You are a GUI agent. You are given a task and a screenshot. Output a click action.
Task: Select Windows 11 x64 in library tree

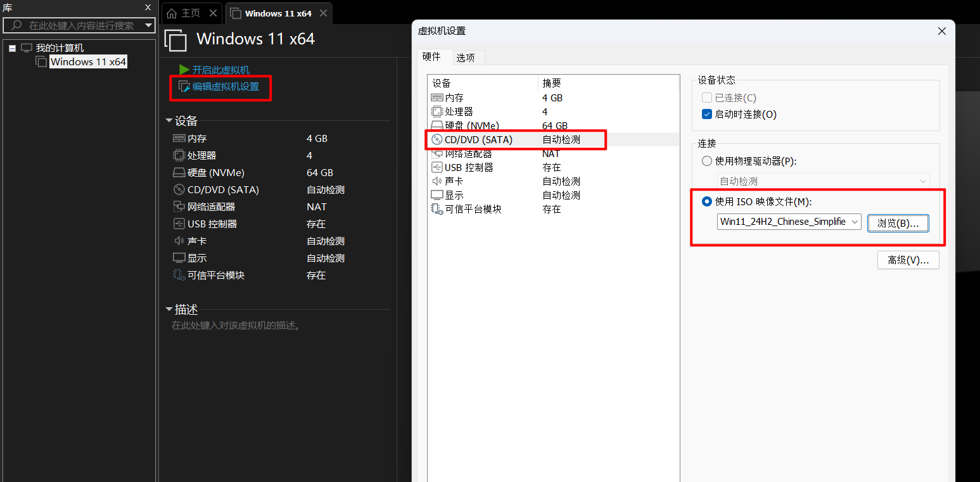pyautogui.click(x=88, y=61)
